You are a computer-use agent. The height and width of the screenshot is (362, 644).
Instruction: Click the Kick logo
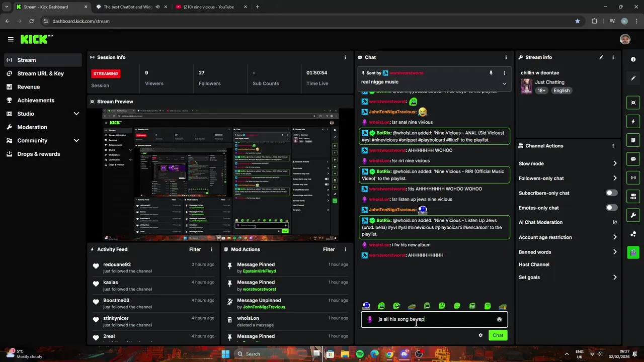36,39
